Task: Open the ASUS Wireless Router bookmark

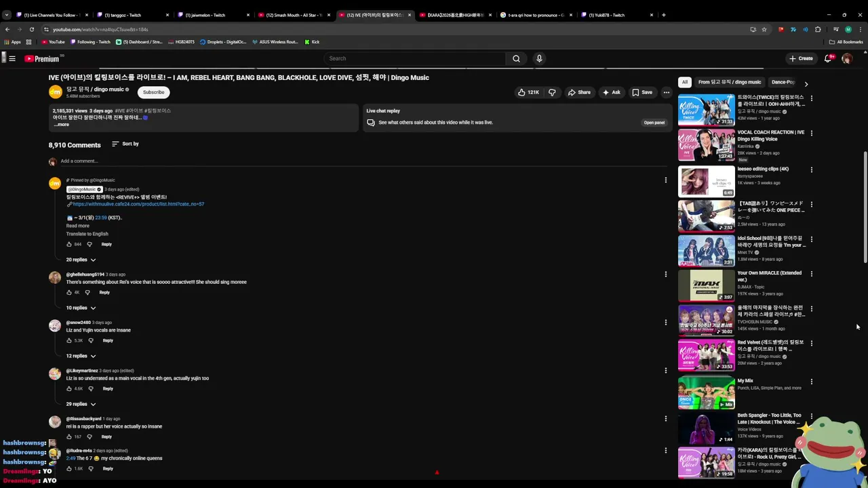Action: (275, 42)
